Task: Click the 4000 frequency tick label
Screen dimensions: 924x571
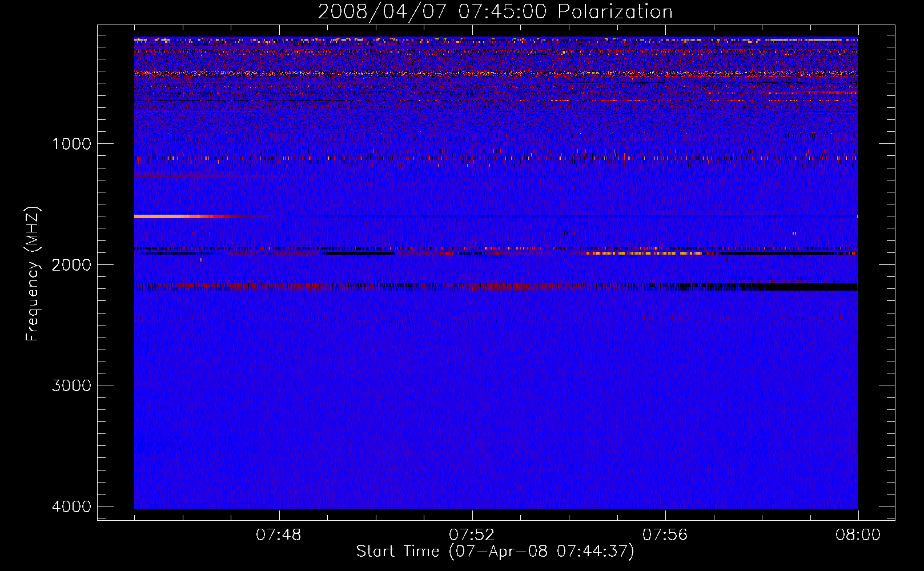Action: coord(72,506)
